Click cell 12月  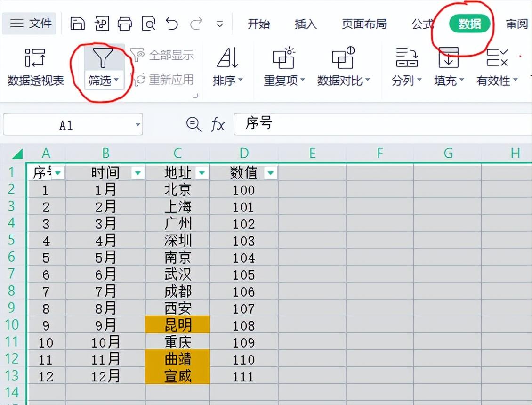click(x=105, y=376)
